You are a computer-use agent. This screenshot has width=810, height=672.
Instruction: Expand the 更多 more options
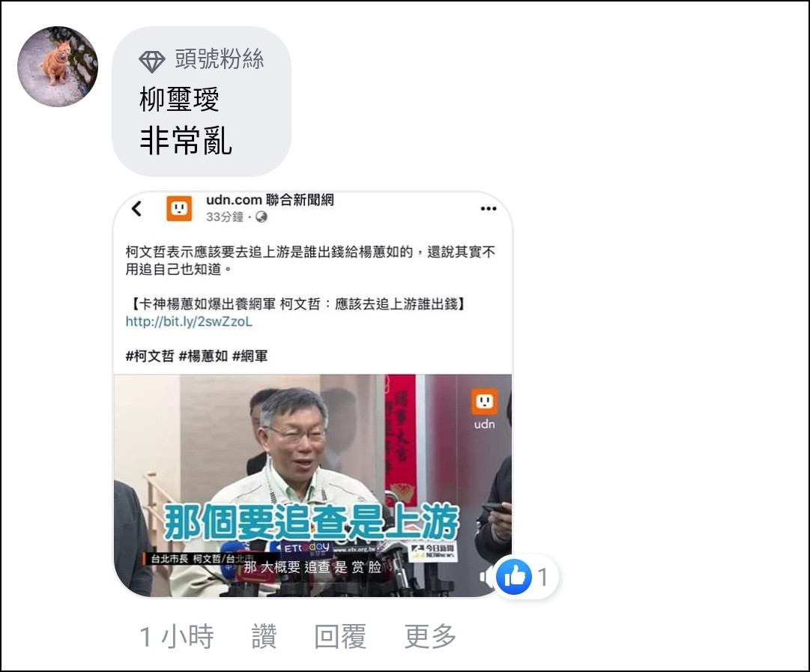point(430,636)
